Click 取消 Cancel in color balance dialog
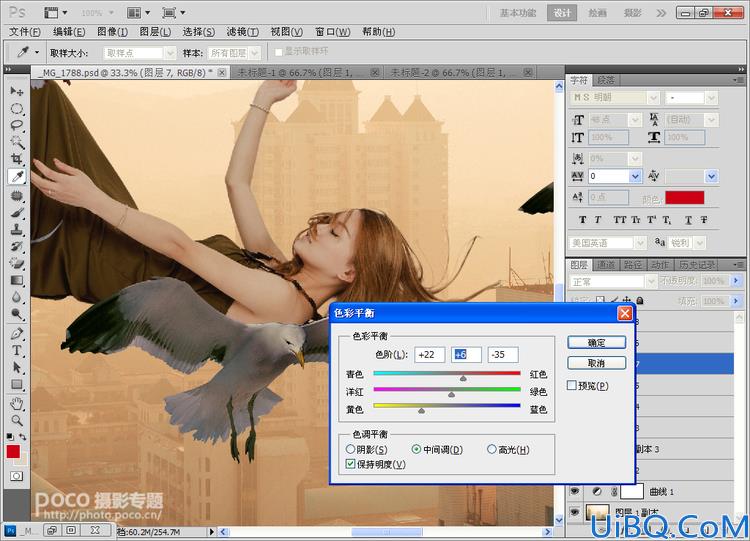This screenshot has width=750, height=541. (x=596, y=363)
